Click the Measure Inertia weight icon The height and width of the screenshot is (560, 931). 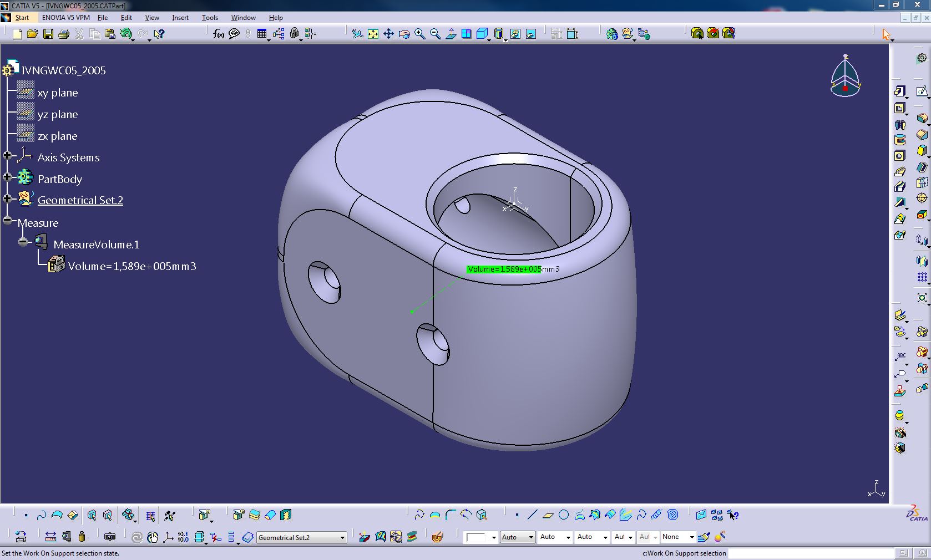point(82,537)
